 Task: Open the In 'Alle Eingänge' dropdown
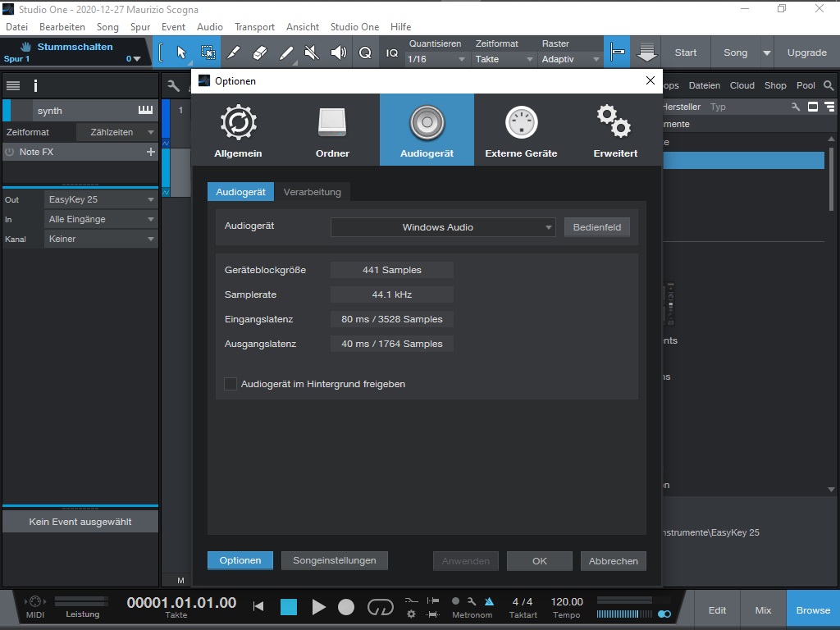101,219
